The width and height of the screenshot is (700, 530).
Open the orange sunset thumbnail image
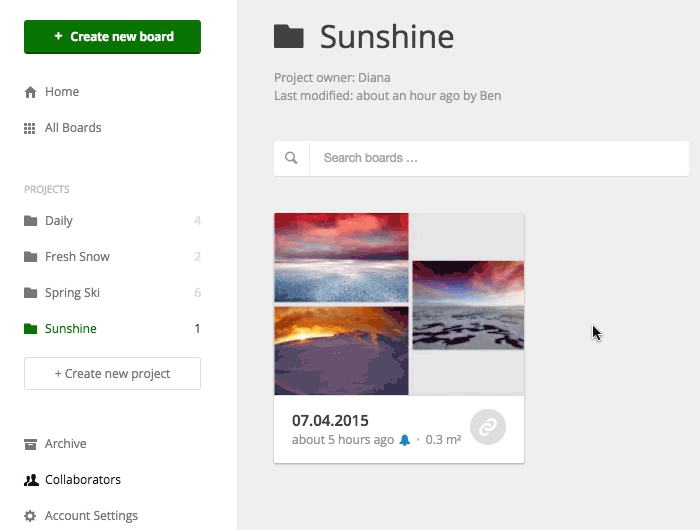[x=342, y=351]
